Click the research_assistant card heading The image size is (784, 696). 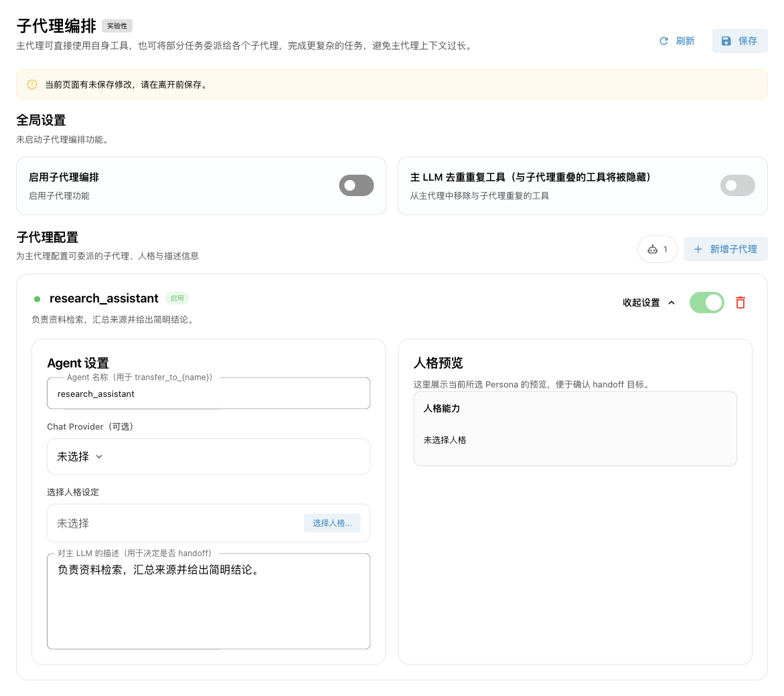coord(104,298)
